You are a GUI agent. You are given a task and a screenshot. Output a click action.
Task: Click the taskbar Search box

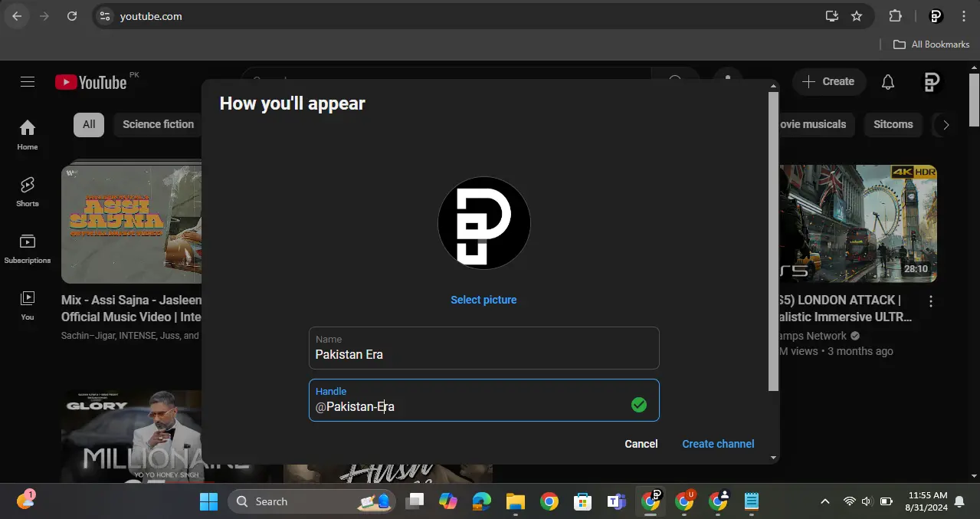point(312,501)
